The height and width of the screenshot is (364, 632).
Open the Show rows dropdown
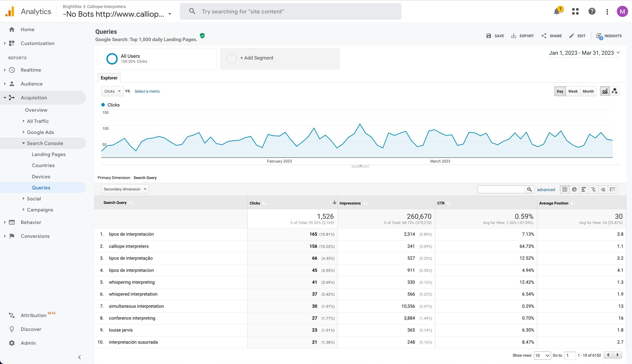click(542, 355)
